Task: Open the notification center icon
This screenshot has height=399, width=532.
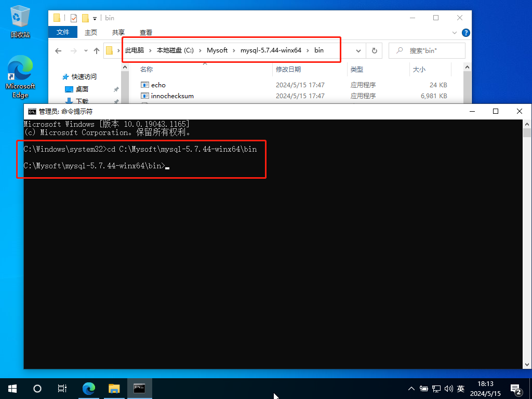Action: [x=516, y=389]
